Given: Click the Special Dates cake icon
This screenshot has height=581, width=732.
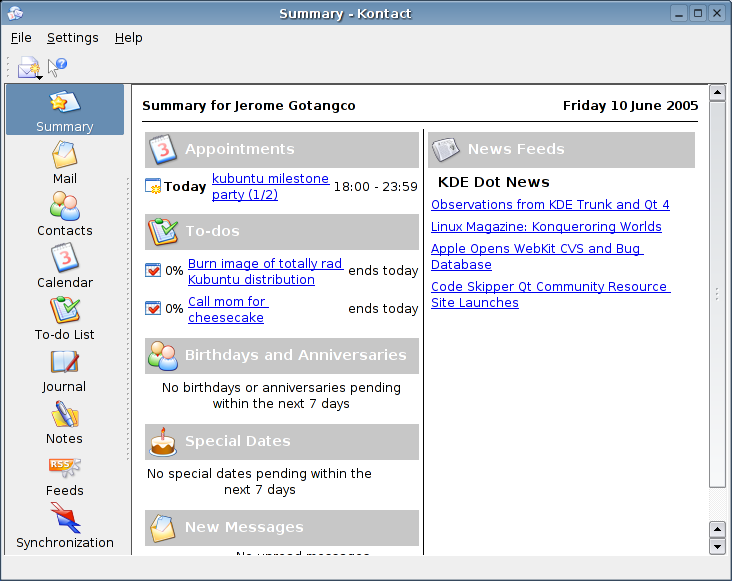Looking at the screenshot, I should pyautogui.click(x=162, y=441).
